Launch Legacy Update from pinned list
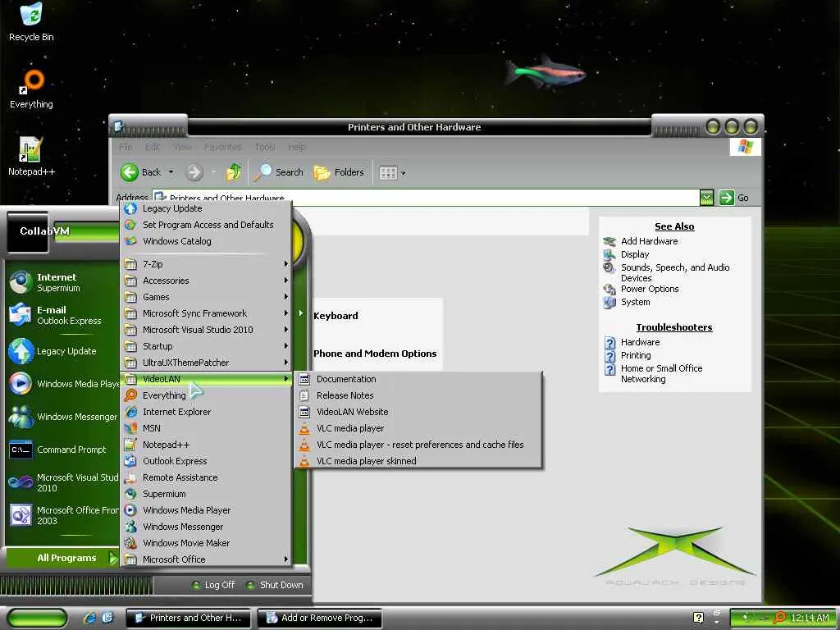The height and width of the screenshot is (630, 840). tap(60, 351)
